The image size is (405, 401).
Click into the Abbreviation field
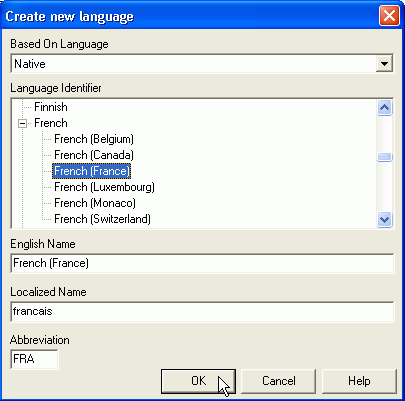34,359
